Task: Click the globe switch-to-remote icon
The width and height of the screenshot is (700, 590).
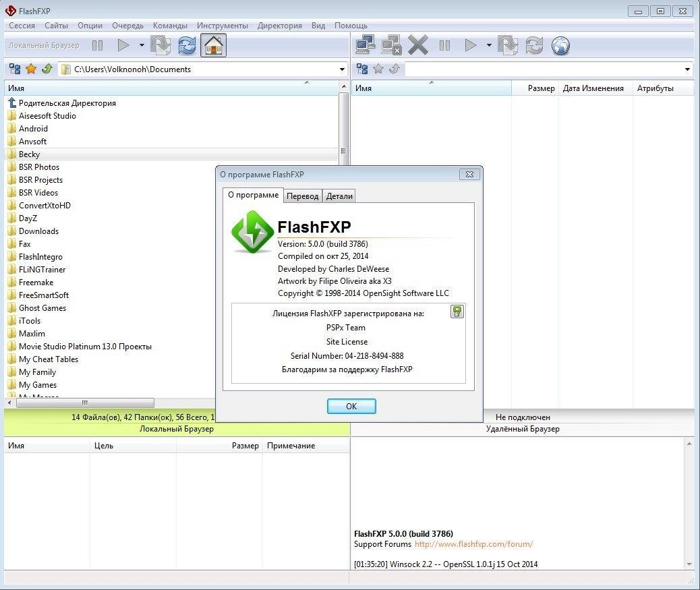Action: (x=560, y=45)
